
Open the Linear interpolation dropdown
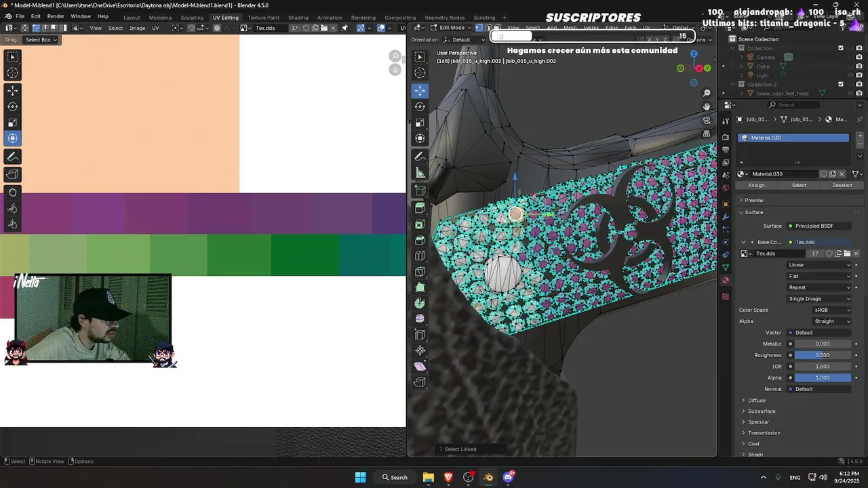pos(819,265)
